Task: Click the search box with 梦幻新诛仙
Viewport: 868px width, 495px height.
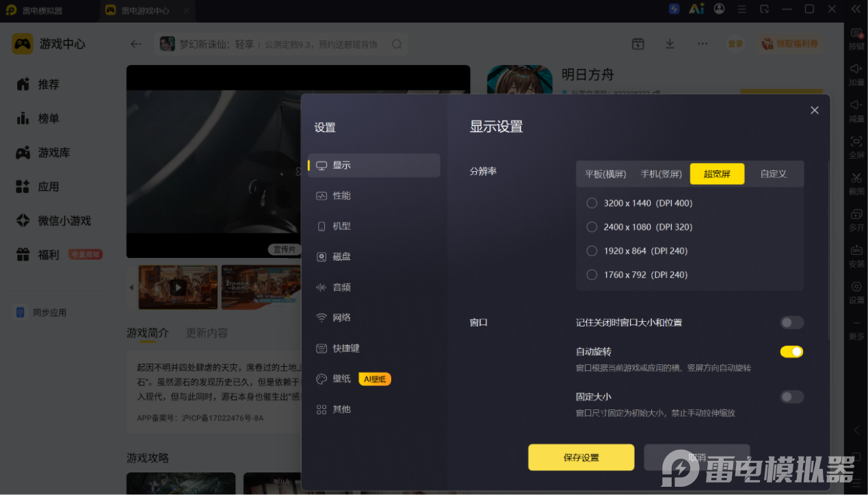Action: 282,44
